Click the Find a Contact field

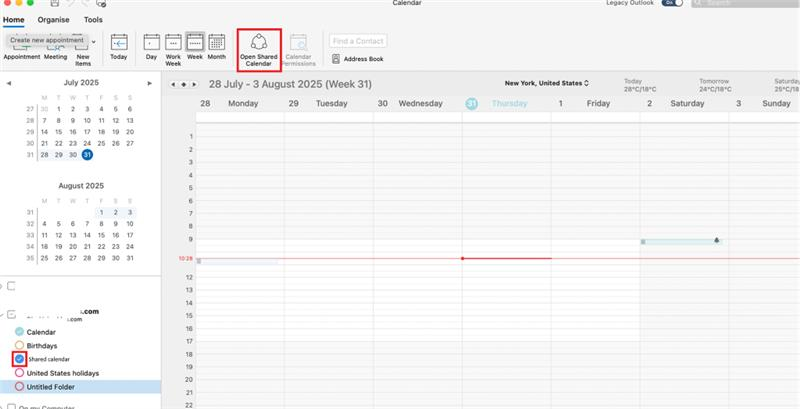358,41
